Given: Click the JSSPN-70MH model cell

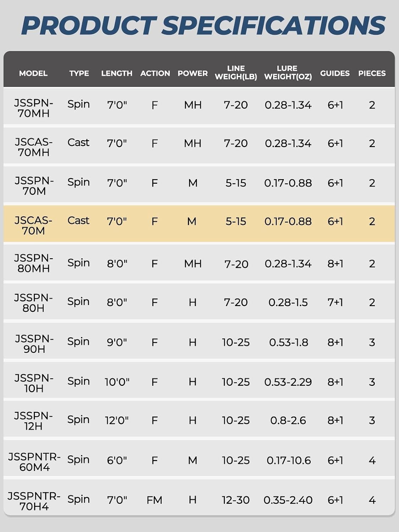Looking at the screenshot, I should click(34, 108).
